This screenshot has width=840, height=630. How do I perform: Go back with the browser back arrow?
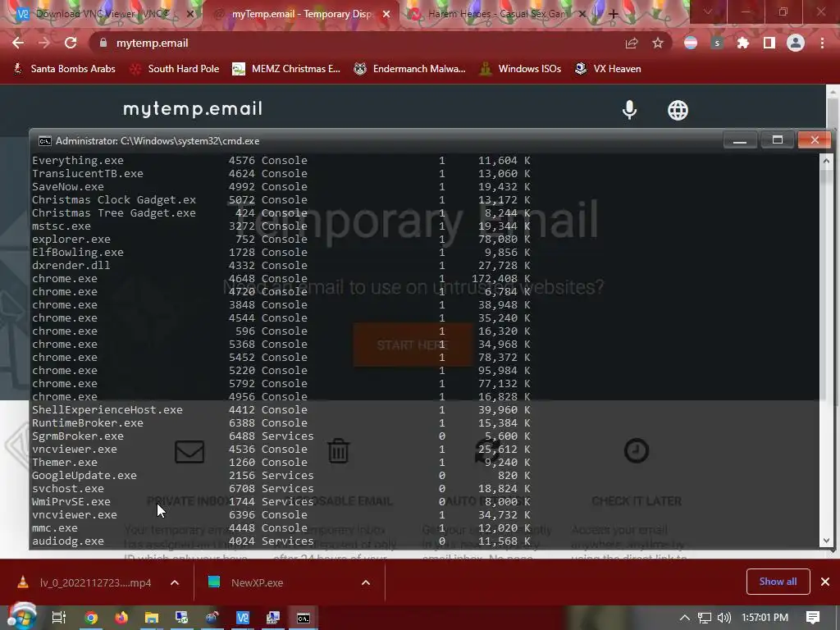[18, 43]
